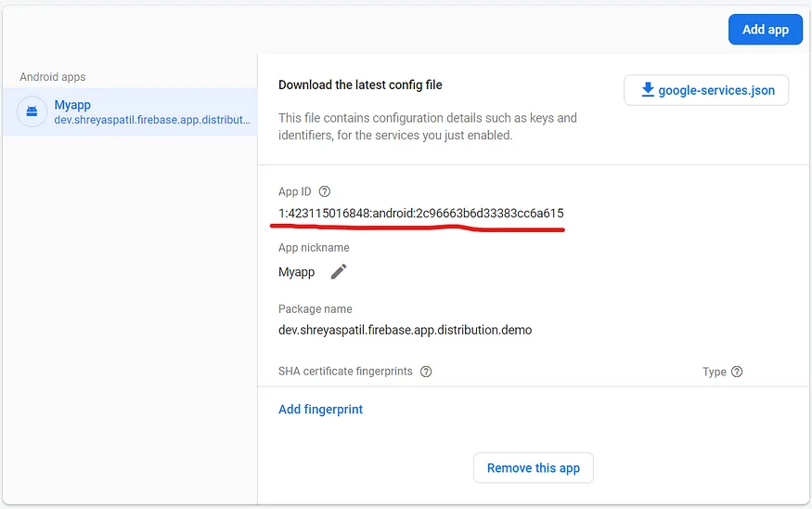Click the Type column header text
This screenshot has height=509, width=812.
tap(715, 372)
